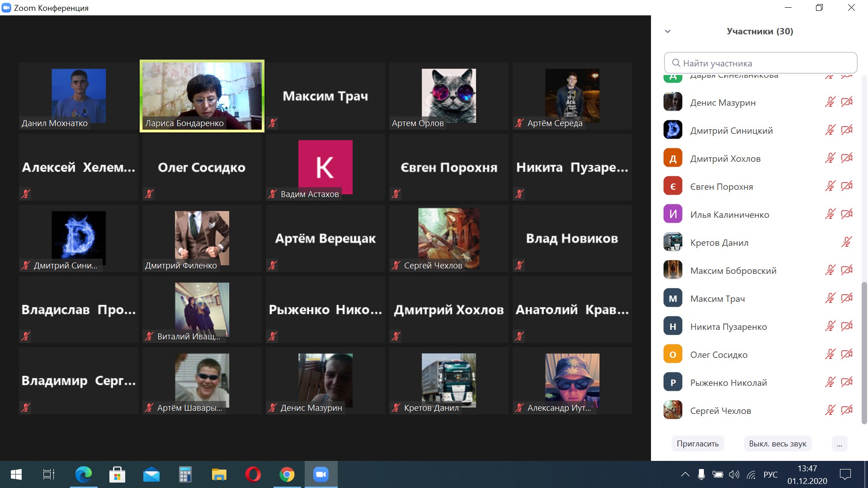Screen dimensions: 868x488
Task: Click camera-off icon next to Сергей Чехлов
Action: (x=847, y=410)
